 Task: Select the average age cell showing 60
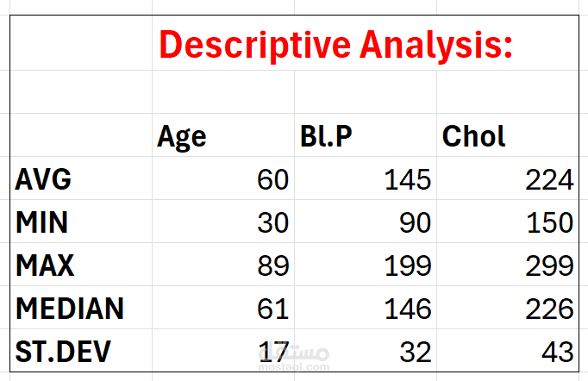point(272,180)
